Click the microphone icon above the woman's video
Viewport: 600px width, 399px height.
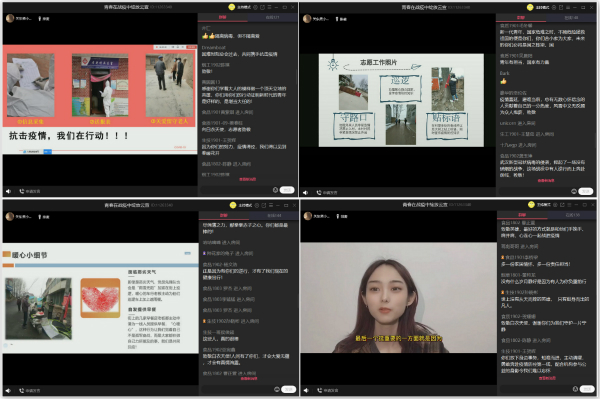tap(338, 217)
